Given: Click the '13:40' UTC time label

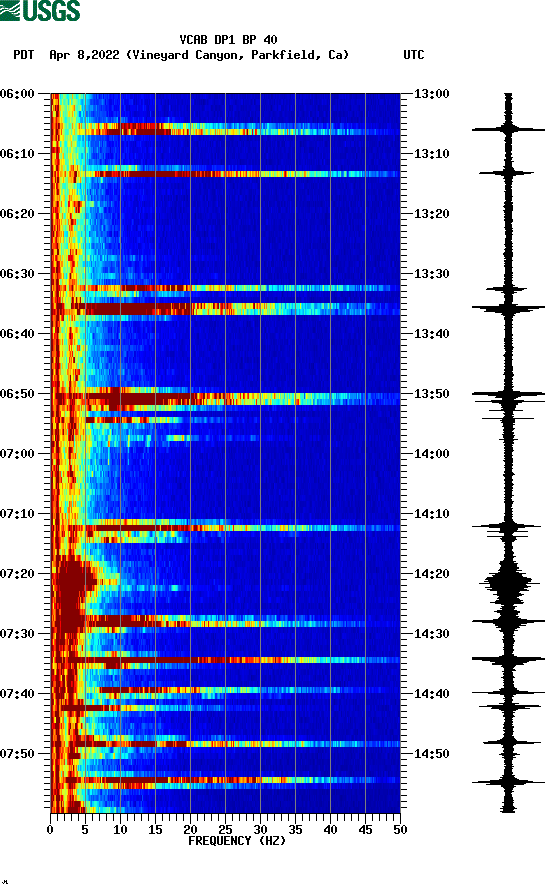Looking at the screenshot, I should click(x=431, y=334).
